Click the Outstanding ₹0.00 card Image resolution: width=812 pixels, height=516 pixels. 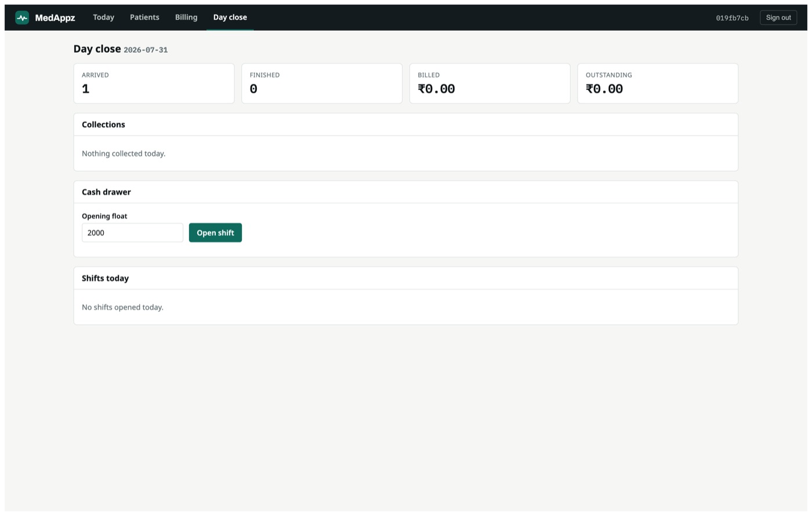[x=658, y=83]
